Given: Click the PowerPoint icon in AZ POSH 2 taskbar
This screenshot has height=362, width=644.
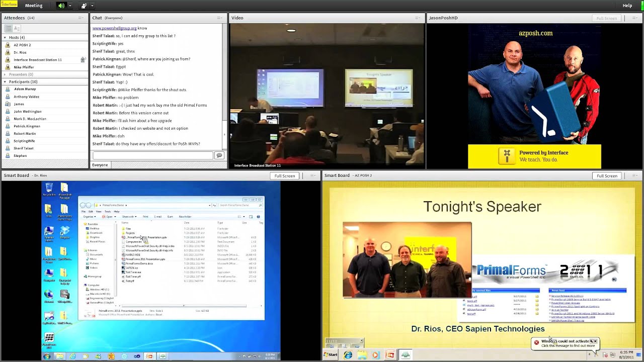Looking at the screenshot, I should pyautogui.click(x=390, y=355).
